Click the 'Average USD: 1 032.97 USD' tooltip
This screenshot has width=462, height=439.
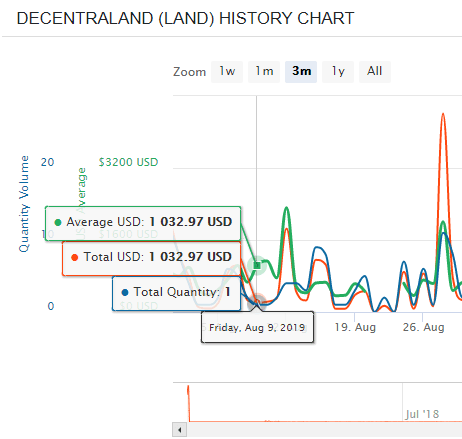tap(143, 223)
